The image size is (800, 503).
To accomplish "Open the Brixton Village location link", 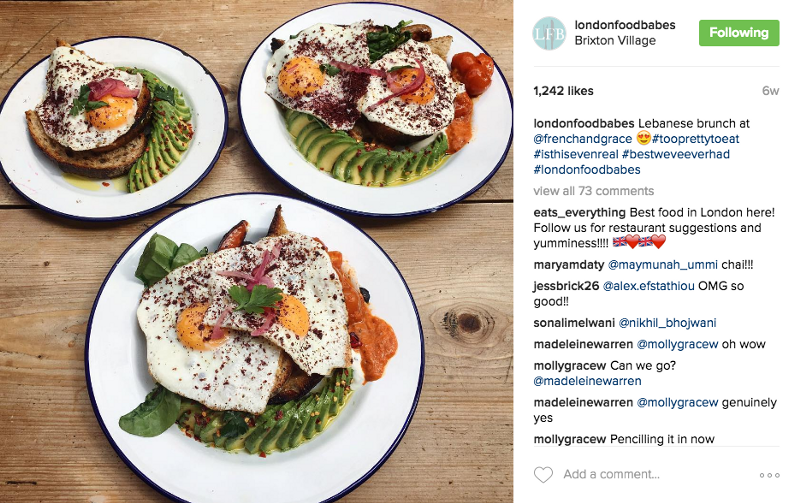I will 615,40.
